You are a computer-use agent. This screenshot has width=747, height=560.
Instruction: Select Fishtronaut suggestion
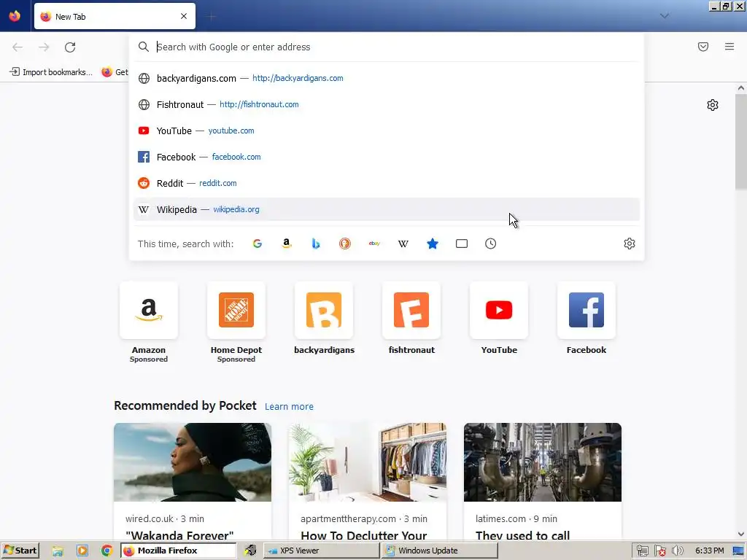[386, 104]
